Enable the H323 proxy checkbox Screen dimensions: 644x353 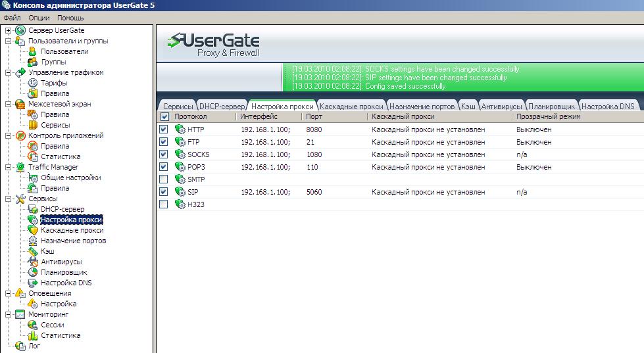pyautogui.click(x=163, y=204)
